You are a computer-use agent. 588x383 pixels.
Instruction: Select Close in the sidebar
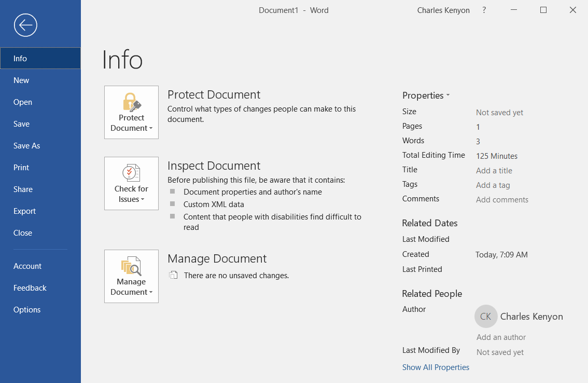tap(40, 232)
